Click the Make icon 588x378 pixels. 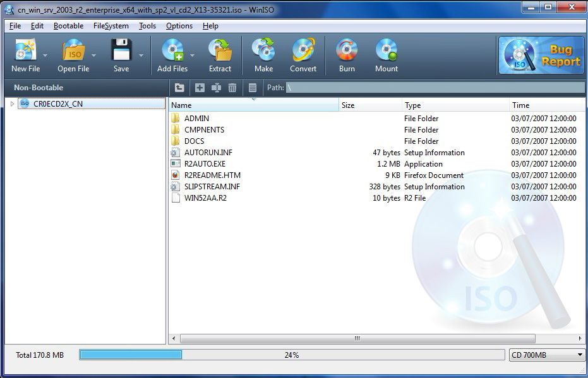click(263, 54)
